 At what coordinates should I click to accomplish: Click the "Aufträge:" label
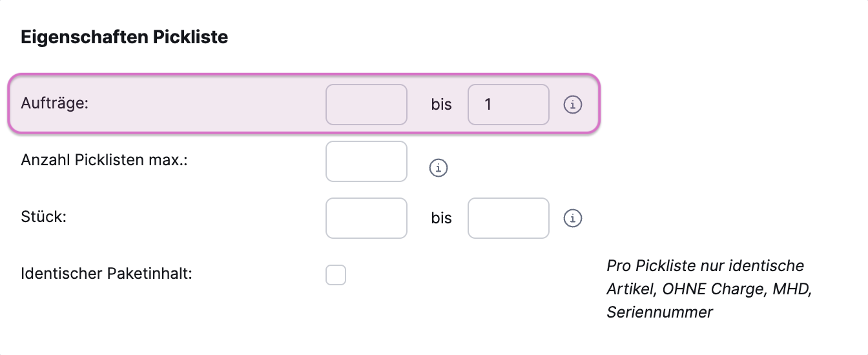(54, 103)
